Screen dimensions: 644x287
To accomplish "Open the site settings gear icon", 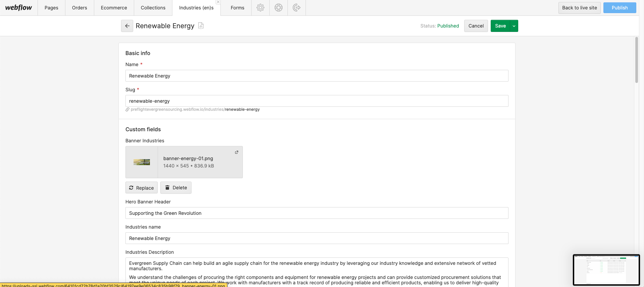I will point(260,8).
